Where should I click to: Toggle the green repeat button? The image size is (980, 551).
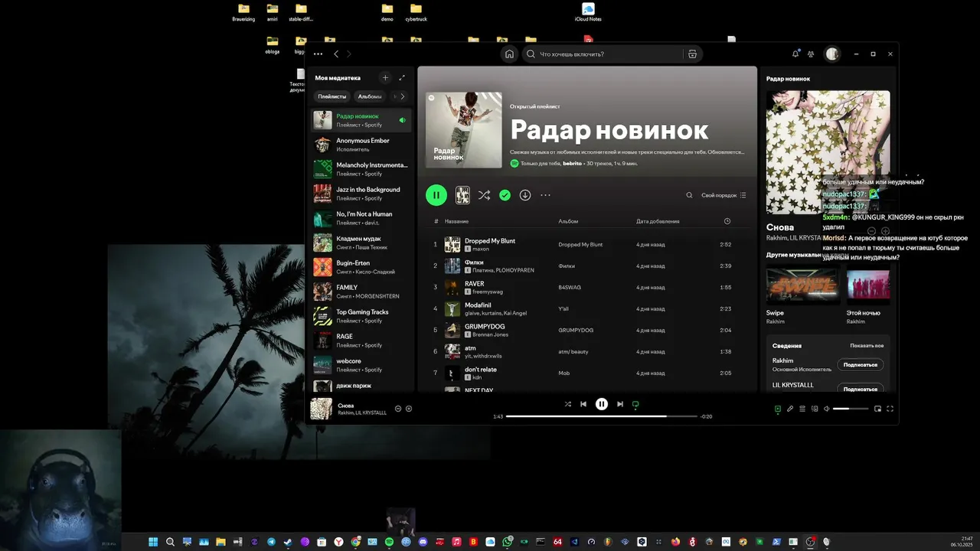(x=635, y=404)
